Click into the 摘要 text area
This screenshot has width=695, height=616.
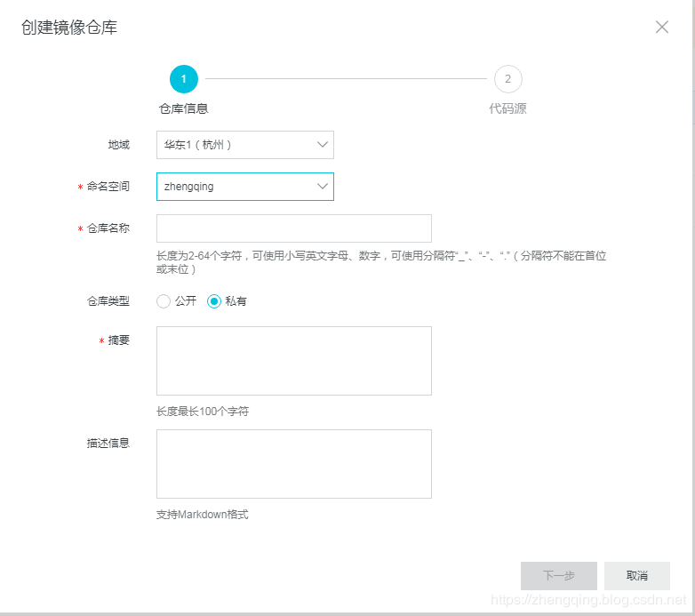click(x=294, y=361)
